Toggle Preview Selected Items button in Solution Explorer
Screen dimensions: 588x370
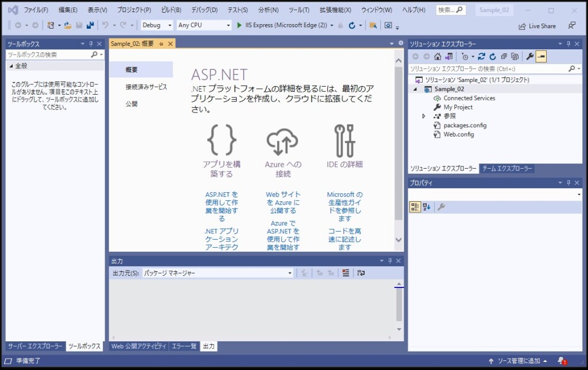pos(541,56)
